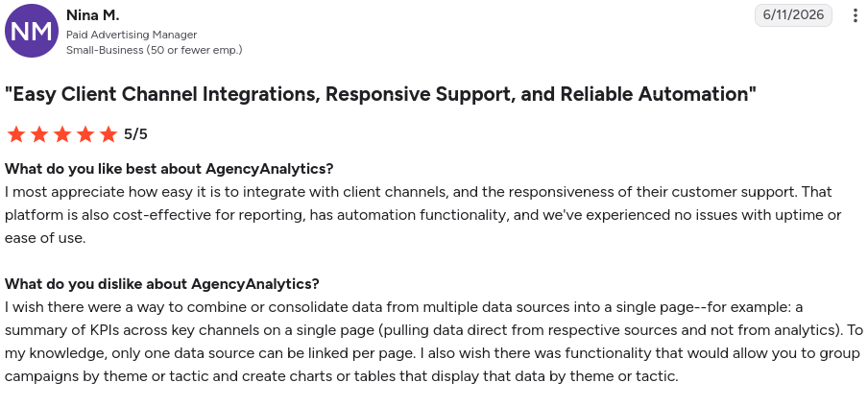Image resolution: width=868 pixels, height=407 pixels.
Task: Click the fifth rating star
Action: click(108, 134)
